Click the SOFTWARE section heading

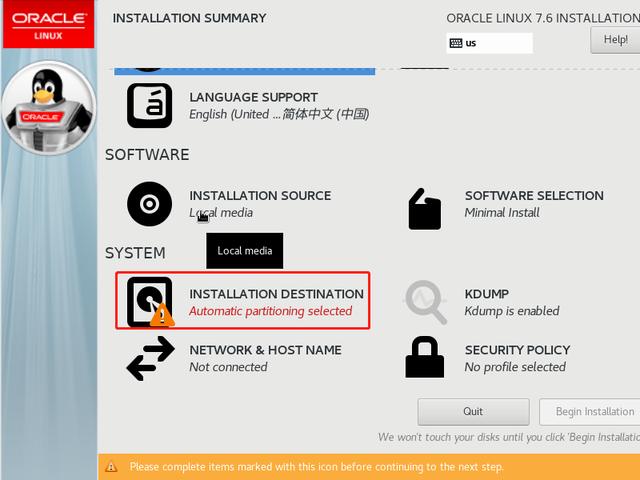(x=147, y=155)
